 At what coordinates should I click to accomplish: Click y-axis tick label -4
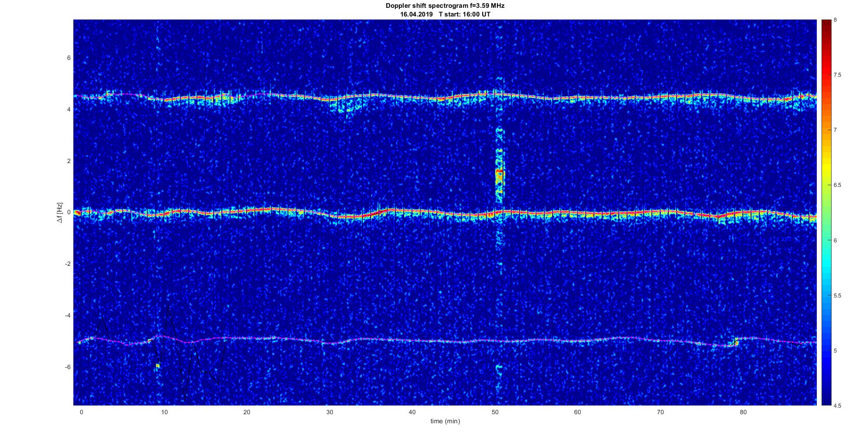coord(67,315)
